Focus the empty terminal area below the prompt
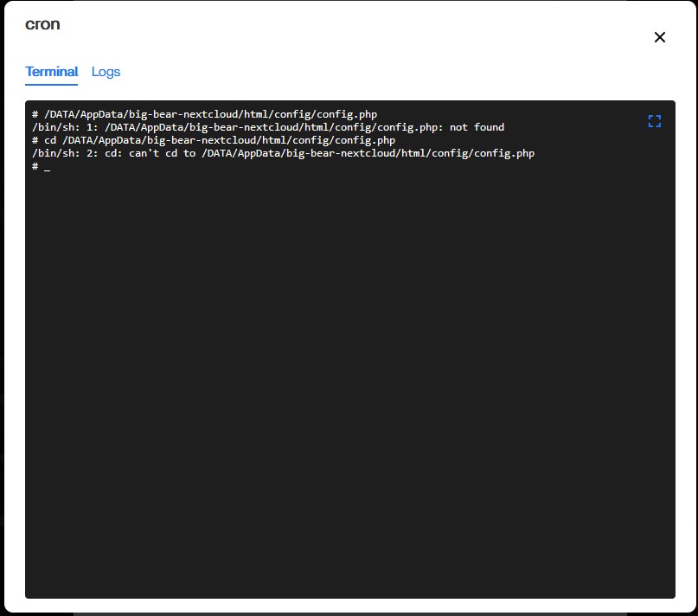 pyautogui.click(x=350, y=383)
